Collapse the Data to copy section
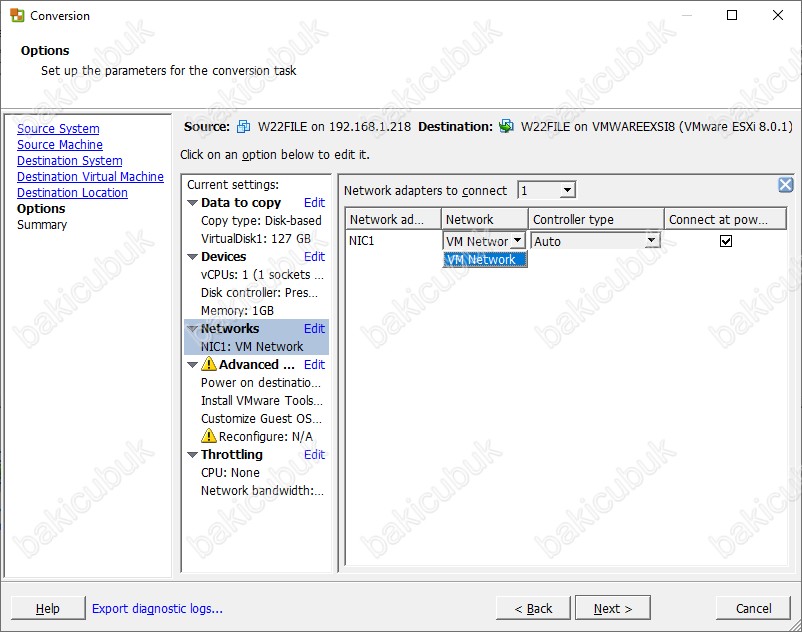Screen dimensions: 802x632 click(x=192, y=203)
